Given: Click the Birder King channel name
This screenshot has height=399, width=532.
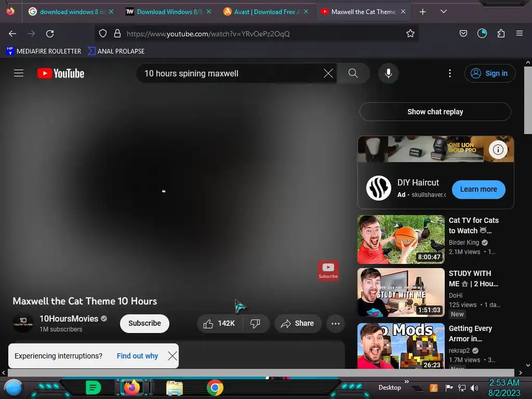Looking at the screenshot, I should click(464, 243).
